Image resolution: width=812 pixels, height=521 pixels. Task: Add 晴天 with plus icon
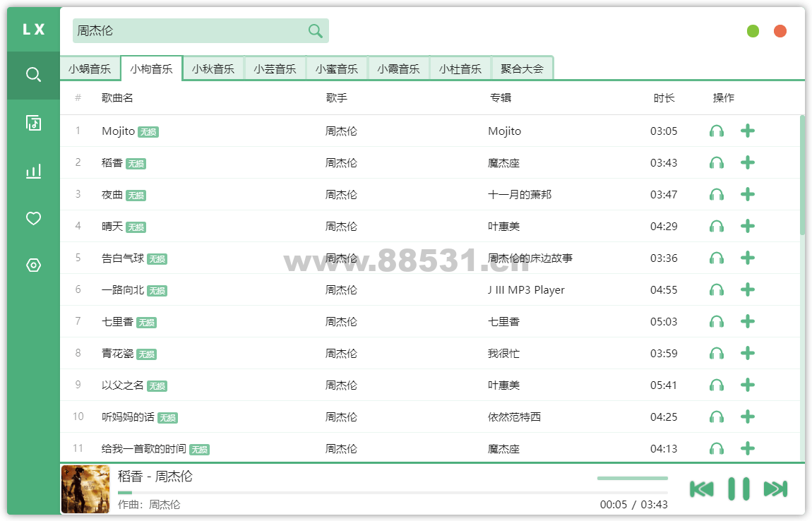click(747, 226)
